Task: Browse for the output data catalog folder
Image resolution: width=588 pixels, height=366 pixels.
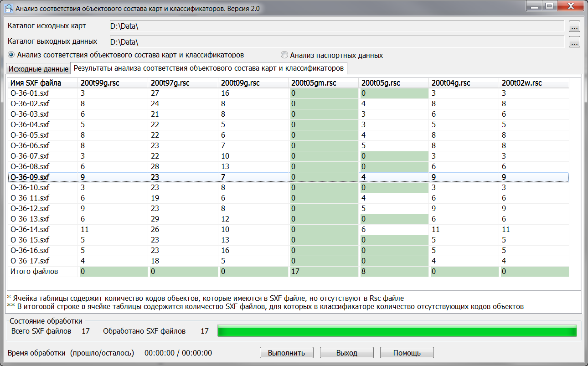Action: click(574, 42)
